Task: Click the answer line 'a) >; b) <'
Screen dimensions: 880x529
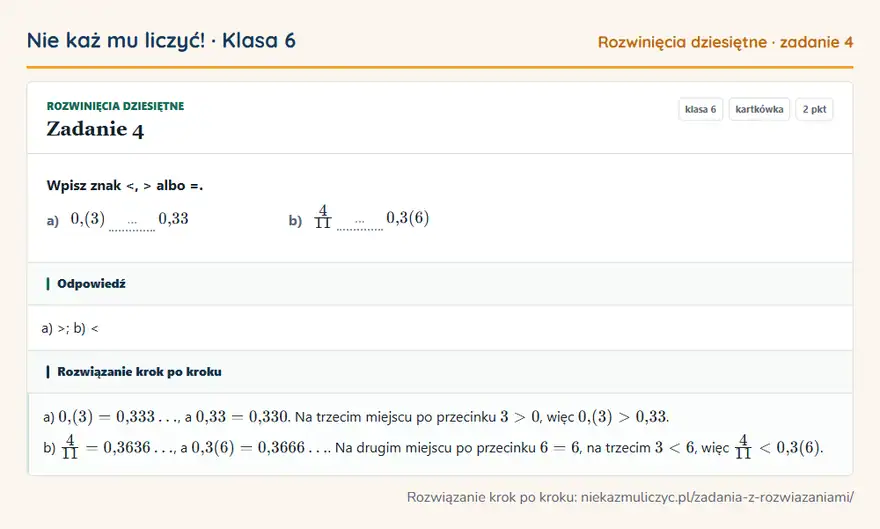Action: (x=70, y=328)
